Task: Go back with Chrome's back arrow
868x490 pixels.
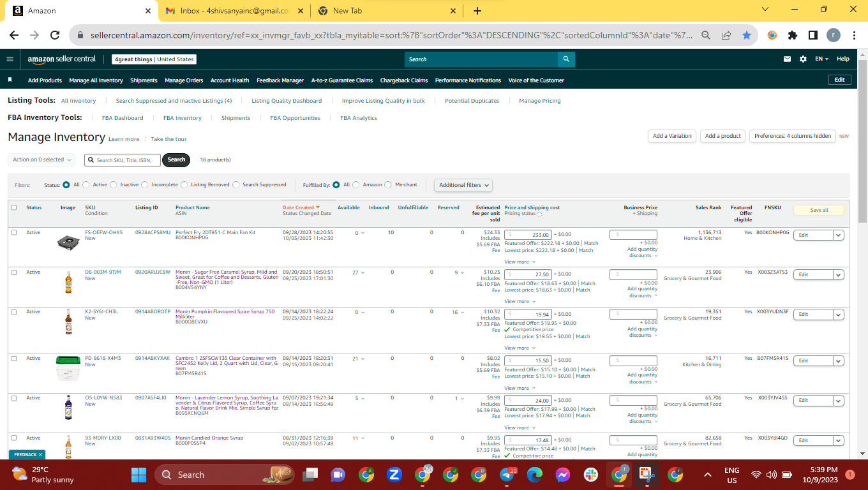Action: pyautogui.click(x=15, y=36)
